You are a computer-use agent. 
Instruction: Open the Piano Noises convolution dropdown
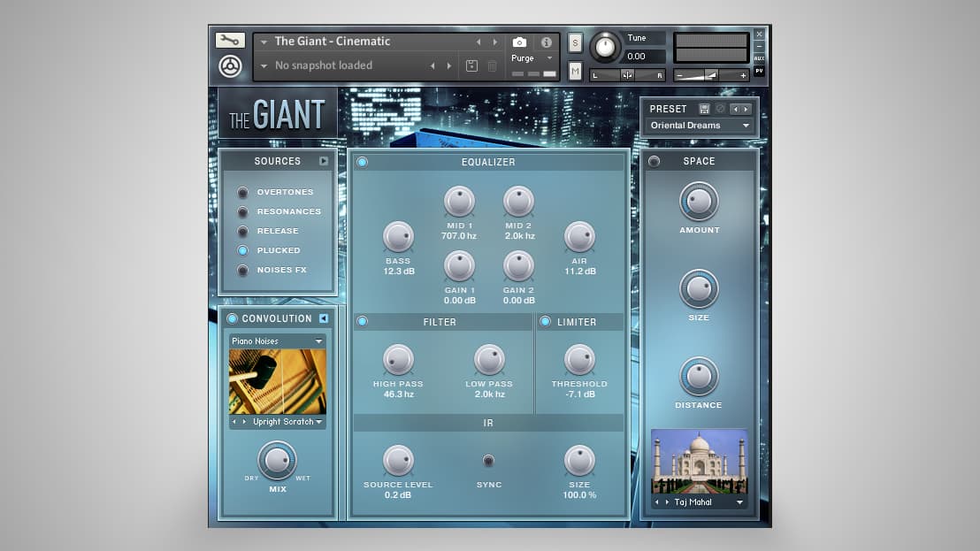tap(277, 341)
